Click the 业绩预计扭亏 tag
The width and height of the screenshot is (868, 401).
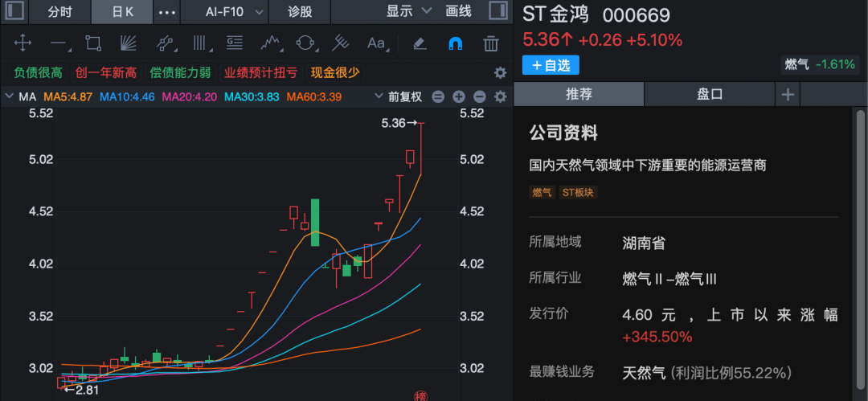260,72
